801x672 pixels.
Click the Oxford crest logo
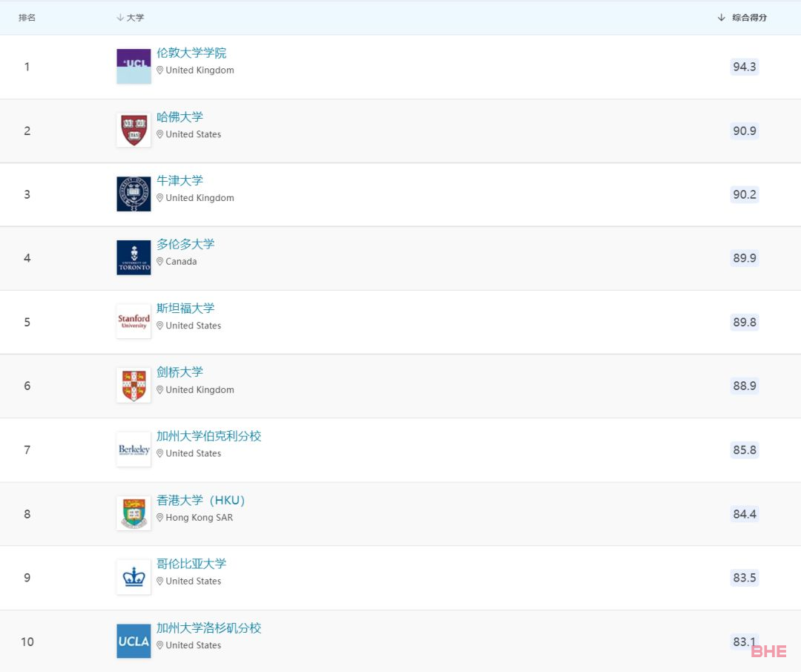click(133, 194)
